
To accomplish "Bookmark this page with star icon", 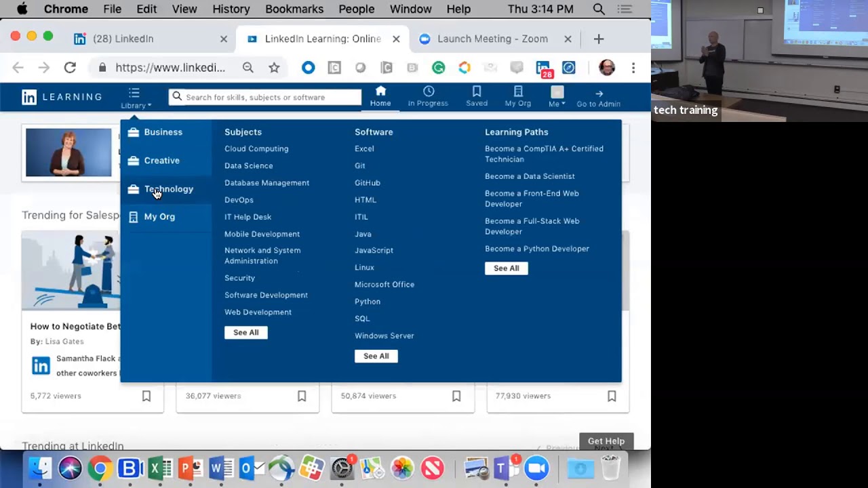I will click(274, 68).
